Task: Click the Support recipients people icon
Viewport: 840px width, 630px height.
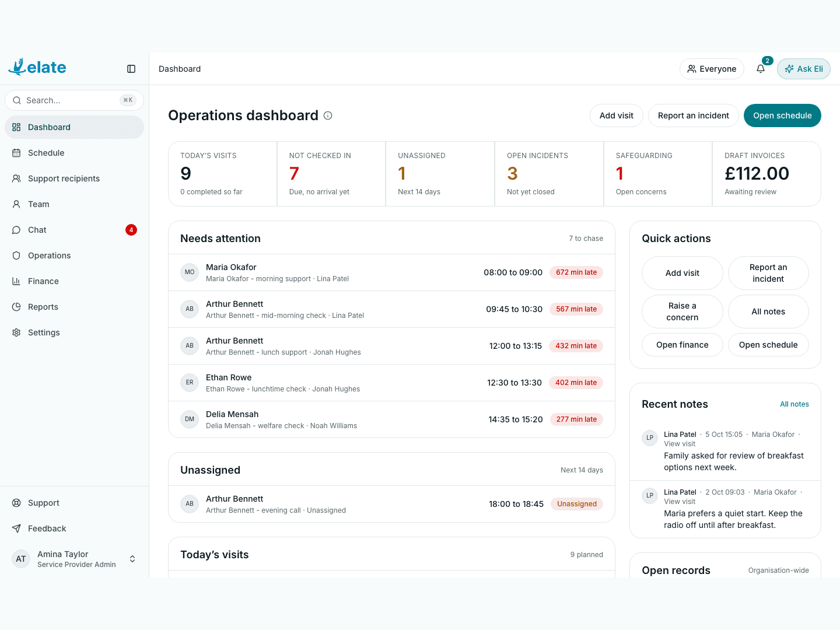Action: click(16, 178)
